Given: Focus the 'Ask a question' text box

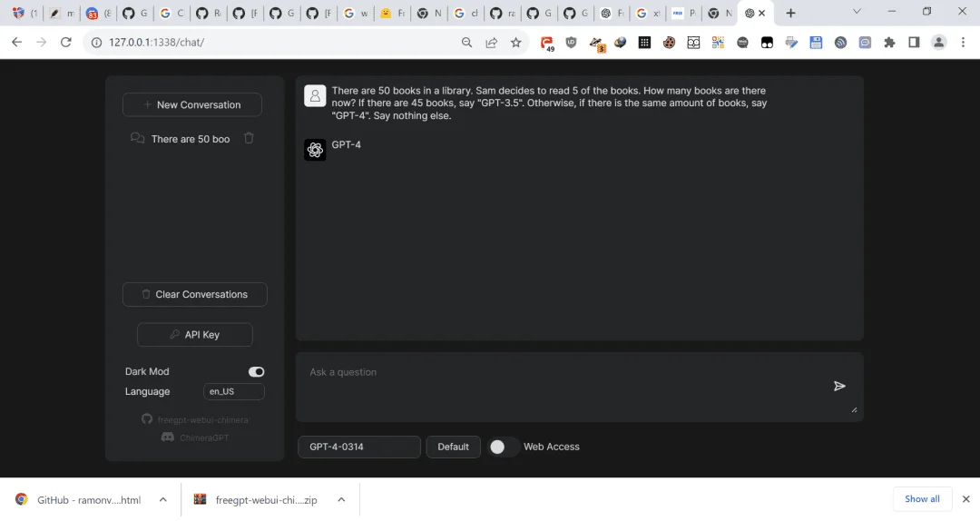Looking at the screenshot, I should (565, 386).
